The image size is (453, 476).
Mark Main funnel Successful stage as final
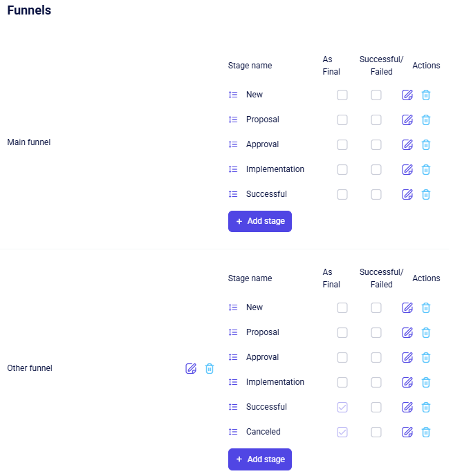pos(342,195)
